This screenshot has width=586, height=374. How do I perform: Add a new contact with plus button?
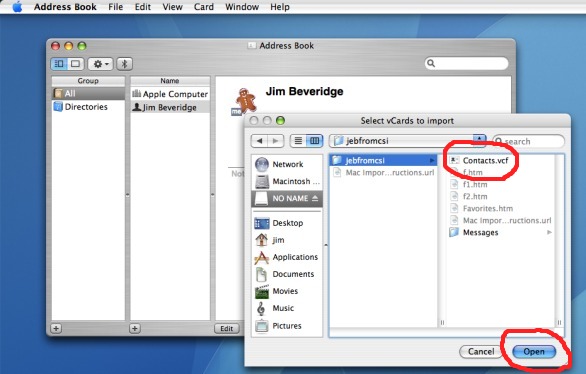point(135,328)
